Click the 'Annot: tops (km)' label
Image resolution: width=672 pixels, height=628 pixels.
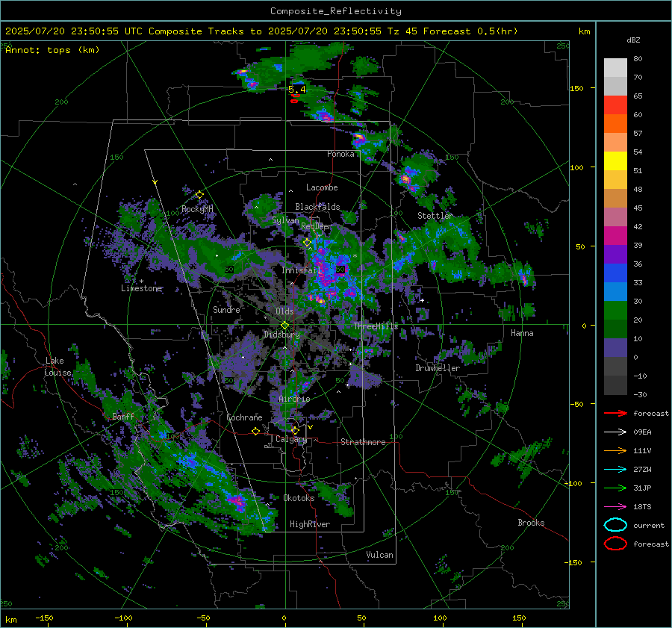coord(52,50)
